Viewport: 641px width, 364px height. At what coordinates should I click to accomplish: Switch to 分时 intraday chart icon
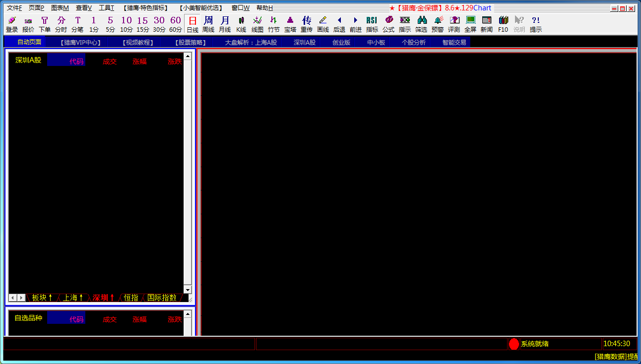point(61,24)
